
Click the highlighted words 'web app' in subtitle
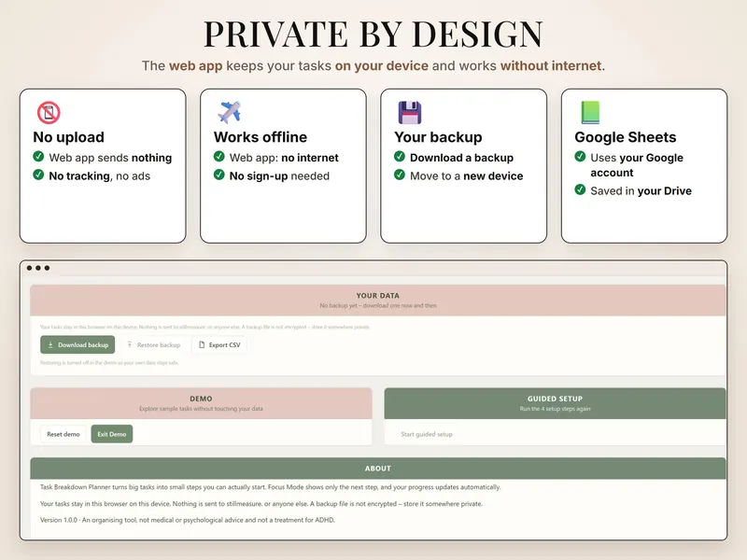pyautogui.click(x=196, y=65)
